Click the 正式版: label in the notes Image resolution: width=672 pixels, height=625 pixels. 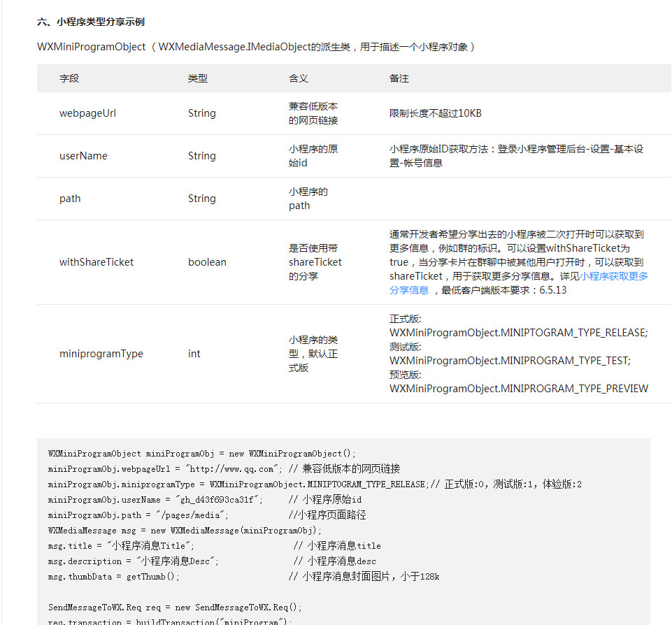pyautogui.click(x=406, y=319)
